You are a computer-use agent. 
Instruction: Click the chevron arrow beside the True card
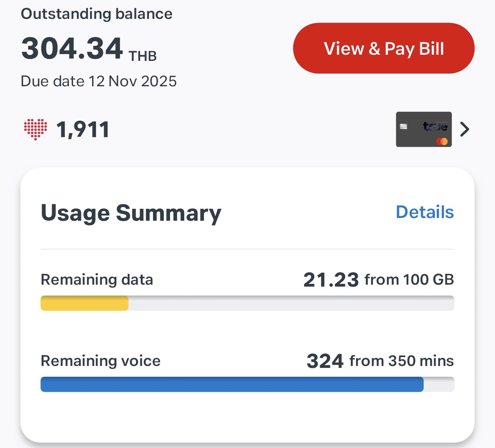coord(465,129)
